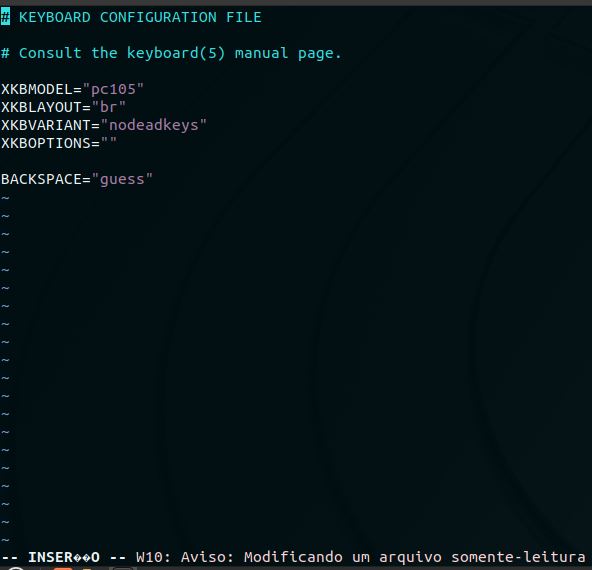The height and width of the screenshot is (570, 592).
Task: Click the W10 warning code in status line
Action: [149, 557]
